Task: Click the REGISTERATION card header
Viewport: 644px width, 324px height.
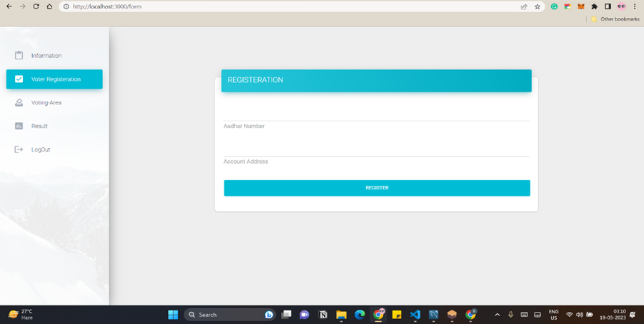Action: pyautogui.click(x=376, y=80)
